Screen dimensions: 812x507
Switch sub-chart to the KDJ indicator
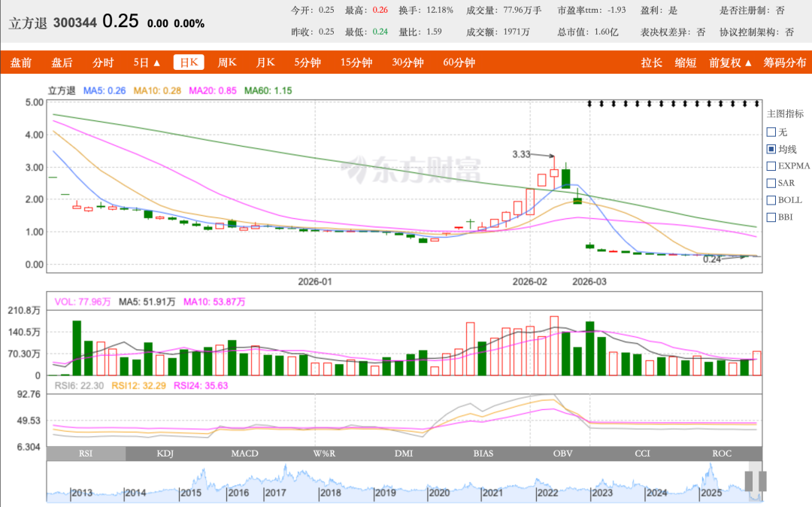tap(165, 454)
